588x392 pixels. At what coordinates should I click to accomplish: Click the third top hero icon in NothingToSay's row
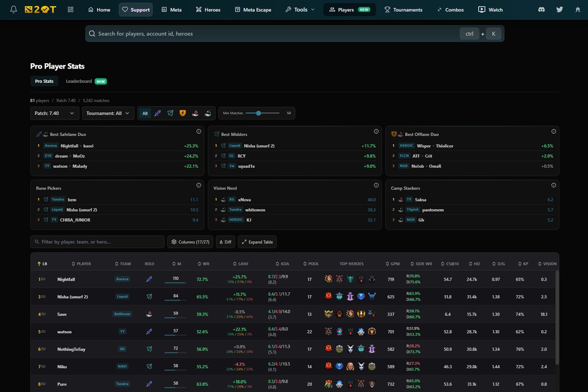pyautogui.click(x=350, y=349)
